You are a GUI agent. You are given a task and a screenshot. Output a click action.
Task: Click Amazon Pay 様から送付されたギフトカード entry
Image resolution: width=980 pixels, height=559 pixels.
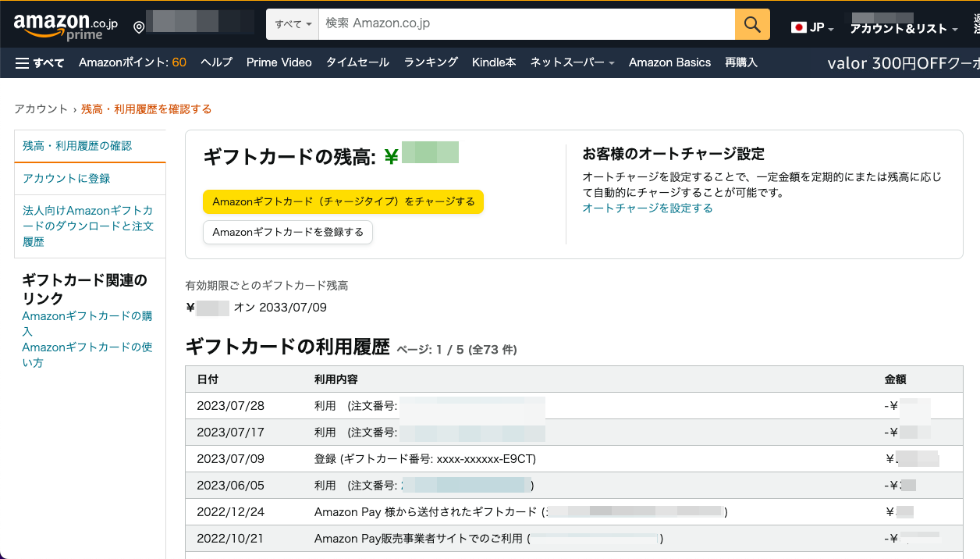click(521, 512)
